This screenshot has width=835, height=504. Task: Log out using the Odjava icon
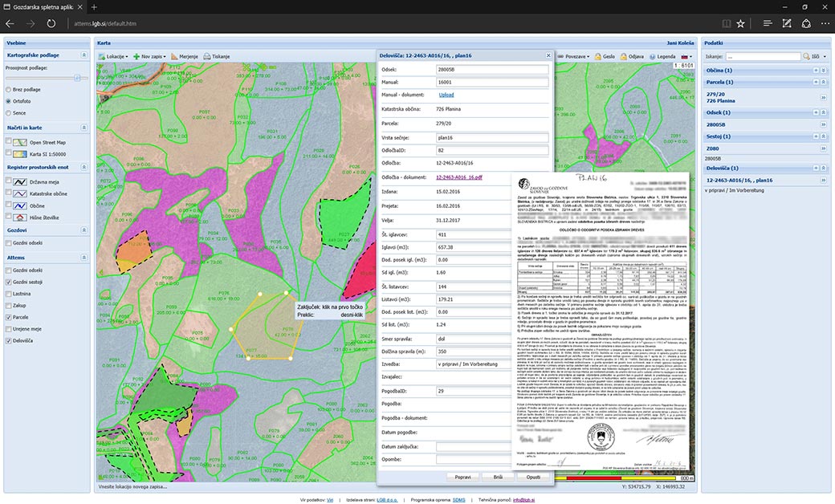(x=623, y=57)
